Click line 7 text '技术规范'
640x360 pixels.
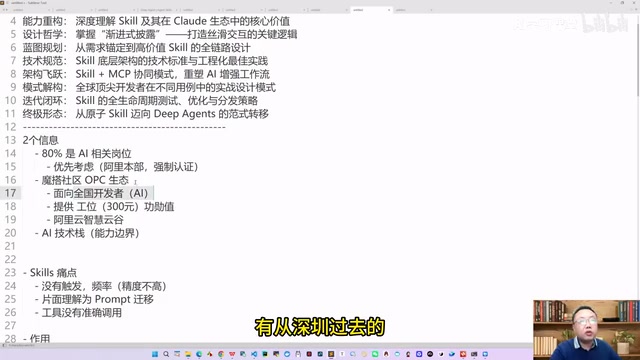(42, 61)
